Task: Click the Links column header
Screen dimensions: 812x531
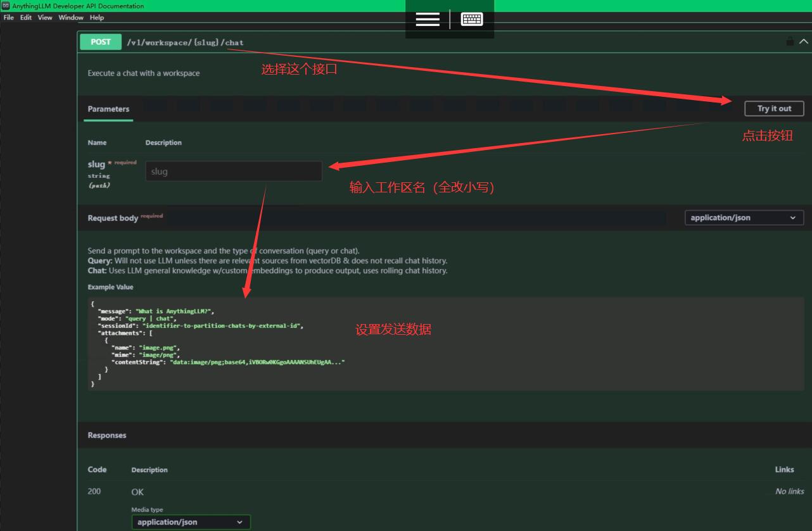Action: point(784,470)
